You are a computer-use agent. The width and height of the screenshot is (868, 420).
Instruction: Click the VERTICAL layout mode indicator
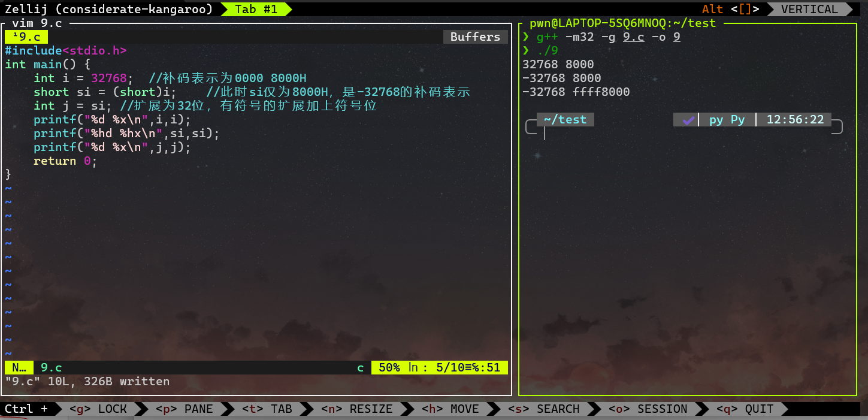[x=809, y=9]
